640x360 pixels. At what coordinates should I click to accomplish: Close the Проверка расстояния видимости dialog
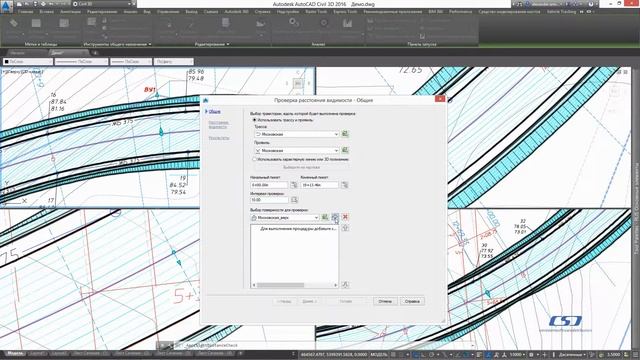(x=440, y=99)
